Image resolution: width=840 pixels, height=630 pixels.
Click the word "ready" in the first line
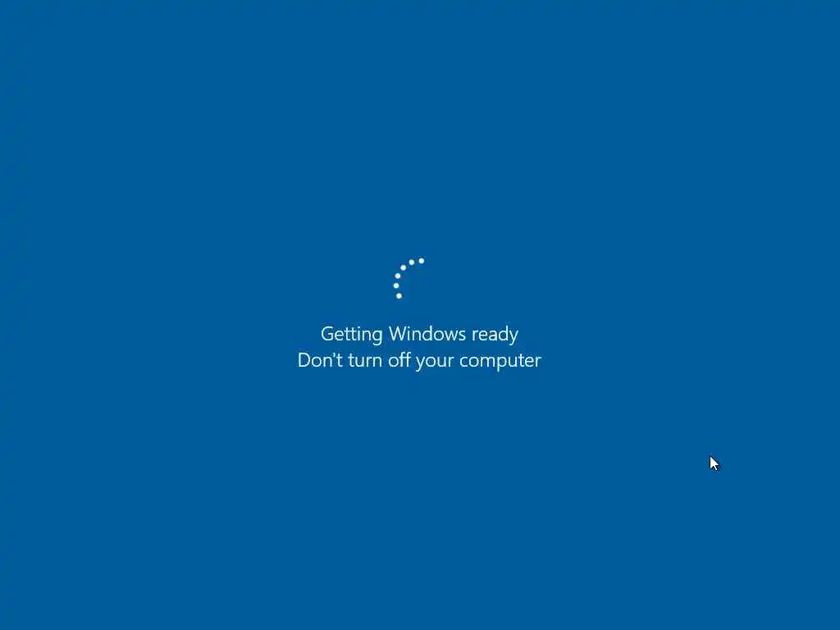click(495, 335)
